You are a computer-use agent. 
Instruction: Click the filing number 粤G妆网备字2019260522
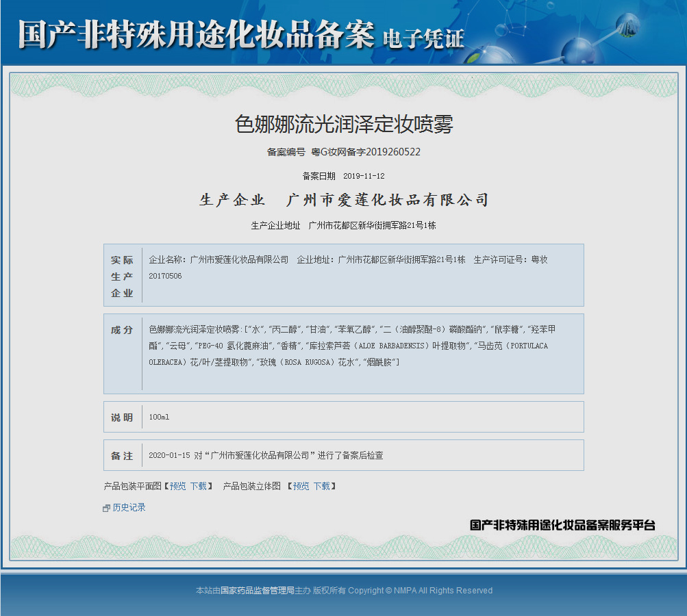(x=365, y=152)
